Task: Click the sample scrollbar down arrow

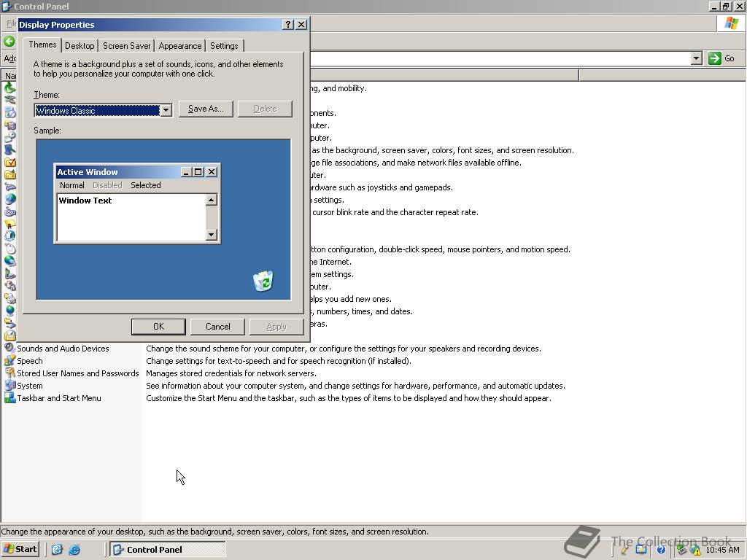Action: click(x=212, y=234)
